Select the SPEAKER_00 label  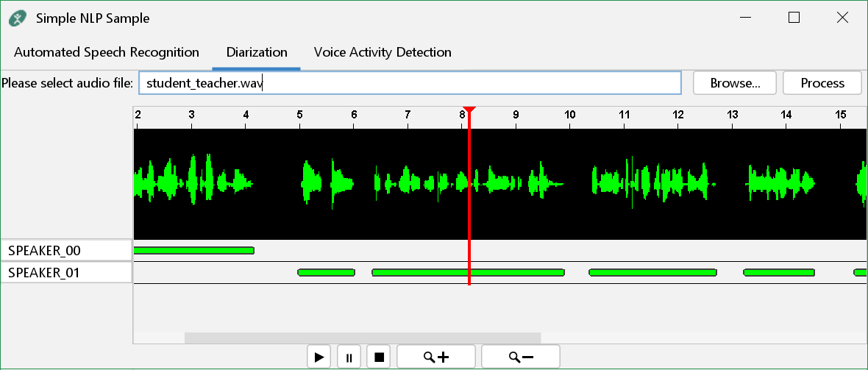[x=66, y=251]
